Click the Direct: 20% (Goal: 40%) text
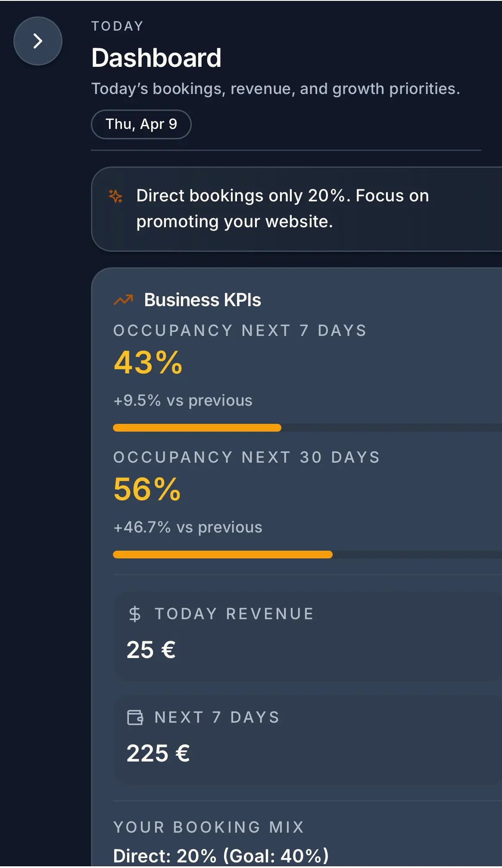The width and height of the screenshot is (502, 868). click(221, 856)
